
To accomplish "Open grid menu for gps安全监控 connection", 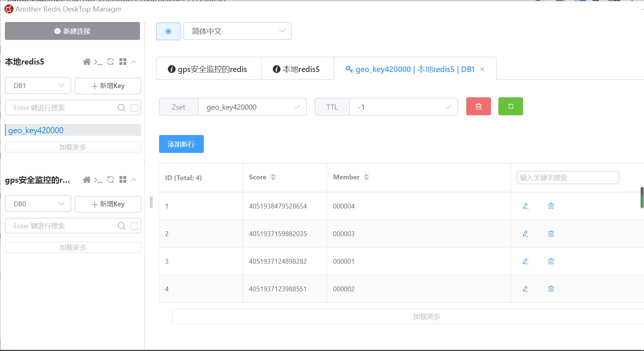I will pyautogui.click(x=123, y=180).
